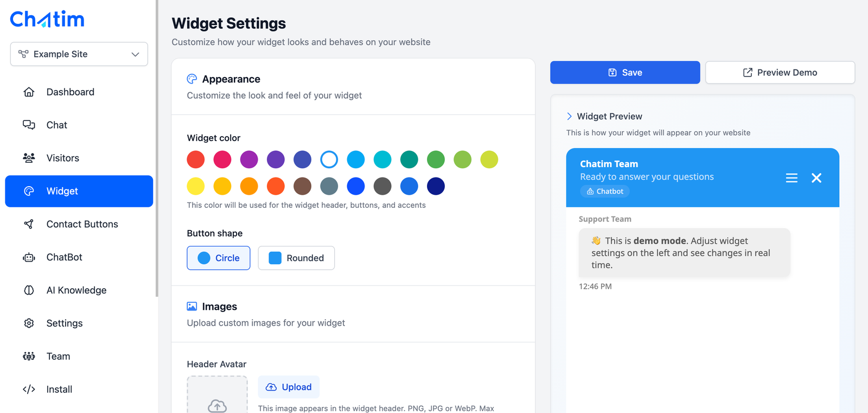Open Dashboard from the sidebar
The width and height of the screenshot is (868, 413).
click(x=79, y=92)
